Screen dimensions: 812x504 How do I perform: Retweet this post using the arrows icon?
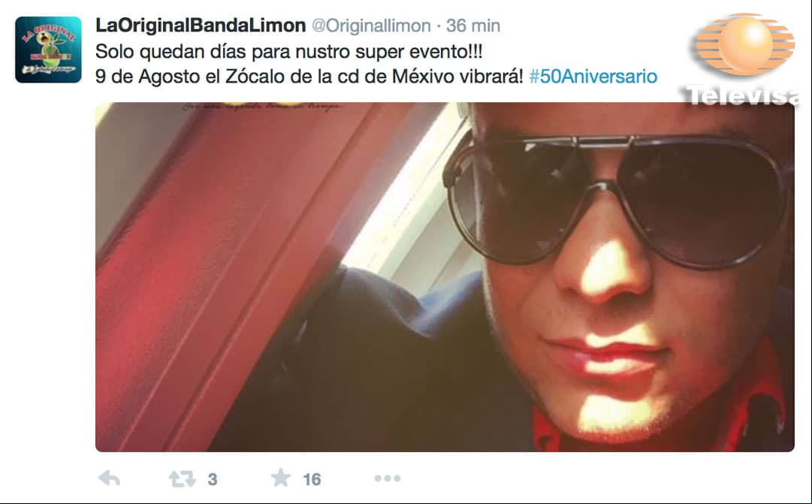(x=183, y=478)
